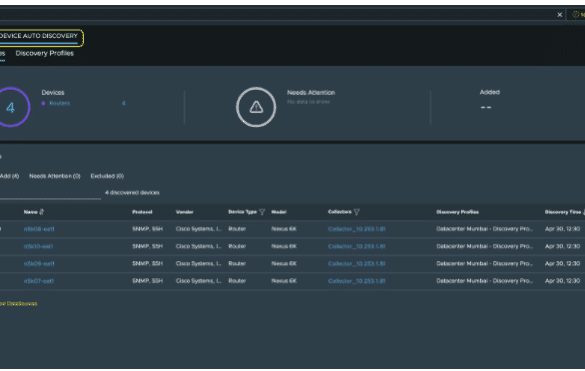The height and width of the screenshot is (371, 585).
Task: Click 'SNMP, SSH' in the n5k07-cat1 row
Action: click(147, 281)
